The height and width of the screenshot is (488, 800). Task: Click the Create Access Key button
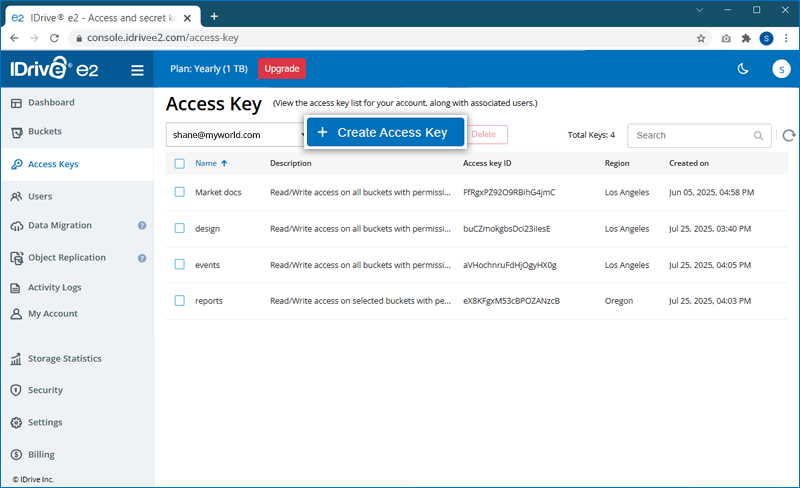click(x=385, y=132)
